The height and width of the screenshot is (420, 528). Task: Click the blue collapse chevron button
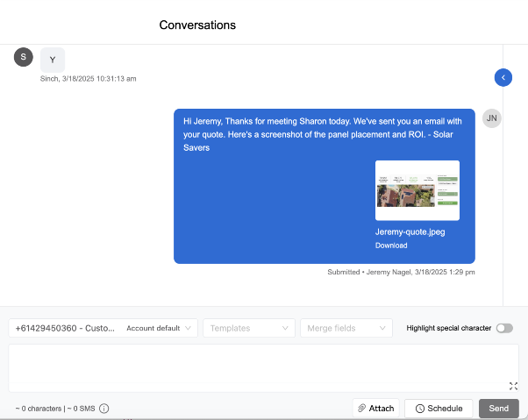pos(503,78)
